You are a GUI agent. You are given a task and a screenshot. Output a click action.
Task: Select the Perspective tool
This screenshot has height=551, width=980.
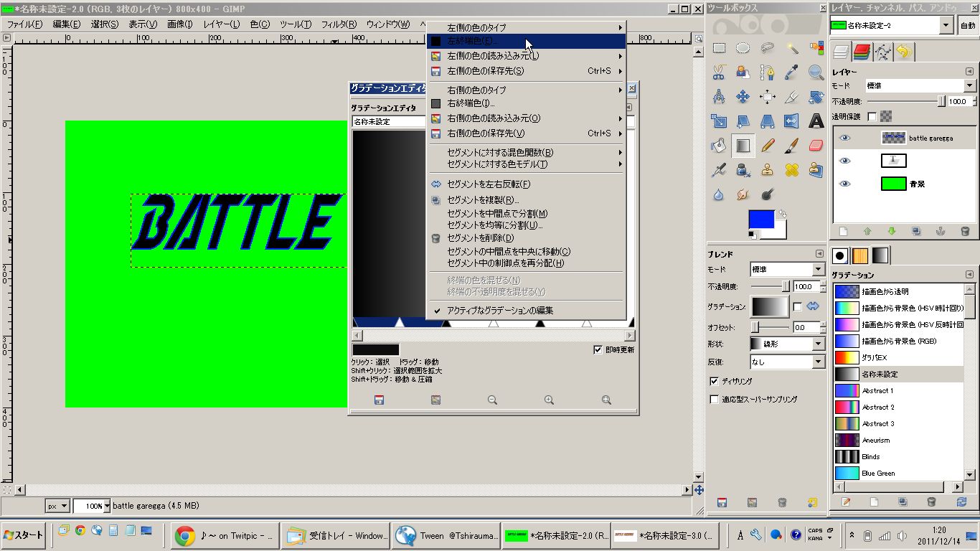(768, 121)
